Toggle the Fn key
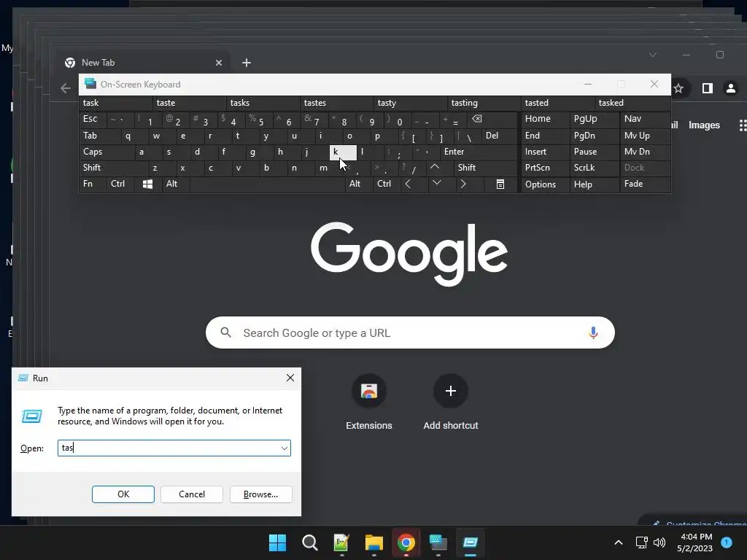This screenshot has width=747, height=560. click(93, 184)
